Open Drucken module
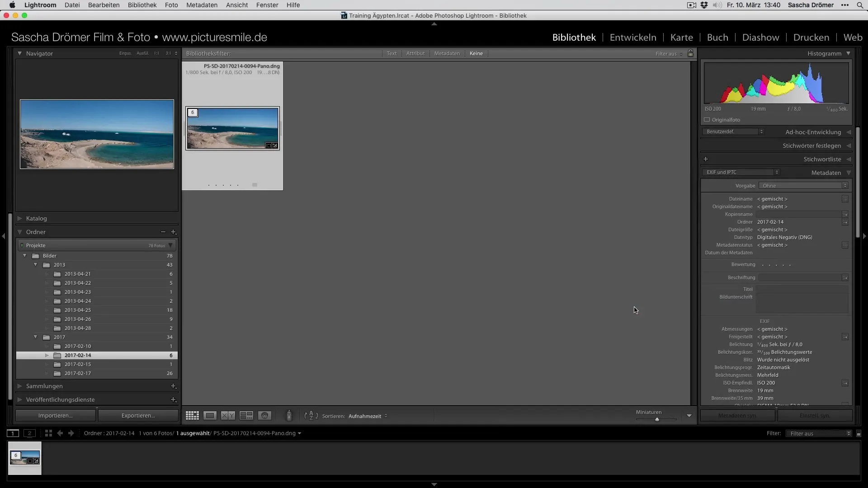The image size is (868, 488). click(x=811, y=38)
